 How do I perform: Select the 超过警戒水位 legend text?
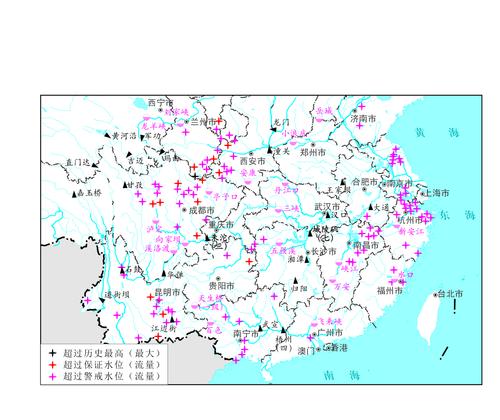click(x=93, y=377)
